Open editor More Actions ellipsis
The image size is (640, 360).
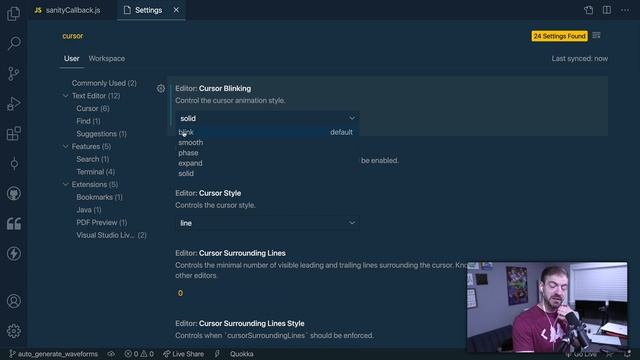(625, 10)
